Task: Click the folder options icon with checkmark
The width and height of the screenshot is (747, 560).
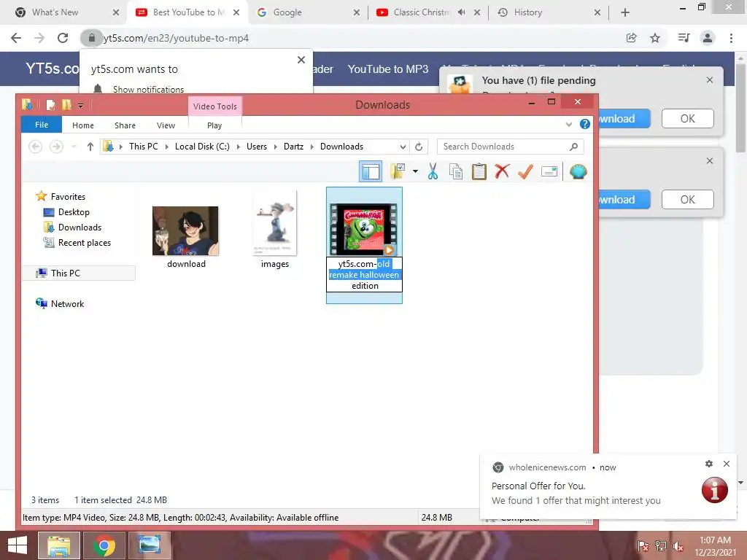Action: tap(398, 171)
